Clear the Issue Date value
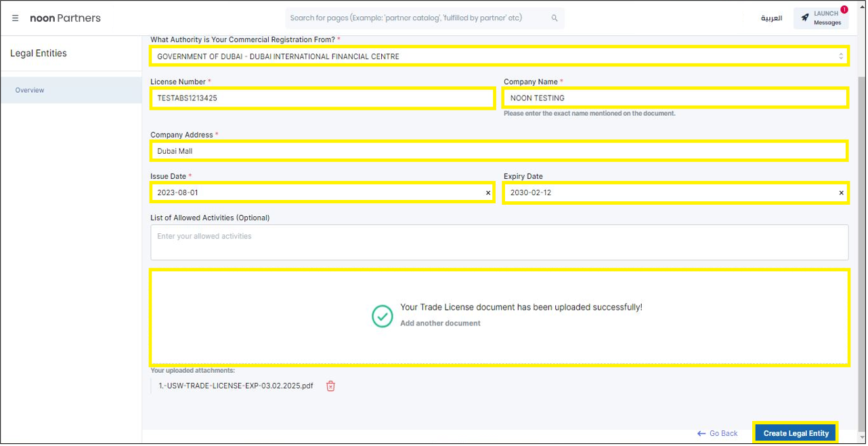This screenshot has width=868, height=446. 488,193
